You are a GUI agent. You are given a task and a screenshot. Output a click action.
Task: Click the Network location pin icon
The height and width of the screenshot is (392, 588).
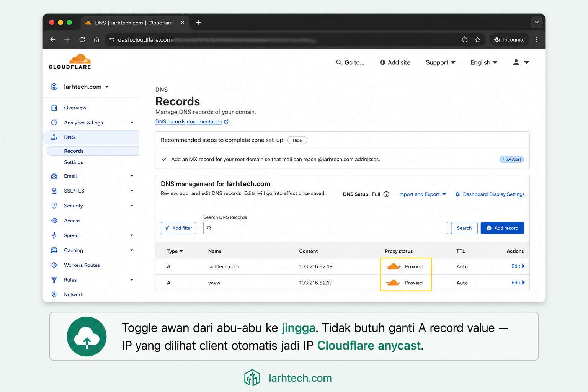coord(54,295)
